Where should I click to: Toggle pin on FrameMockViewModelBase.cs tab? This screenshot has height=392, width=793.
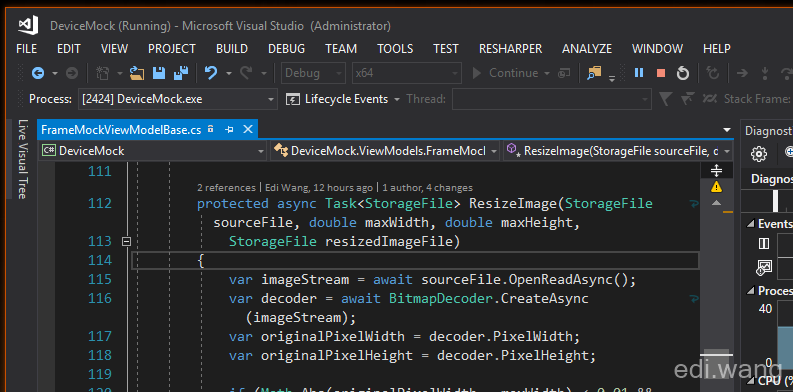[229, 129]
